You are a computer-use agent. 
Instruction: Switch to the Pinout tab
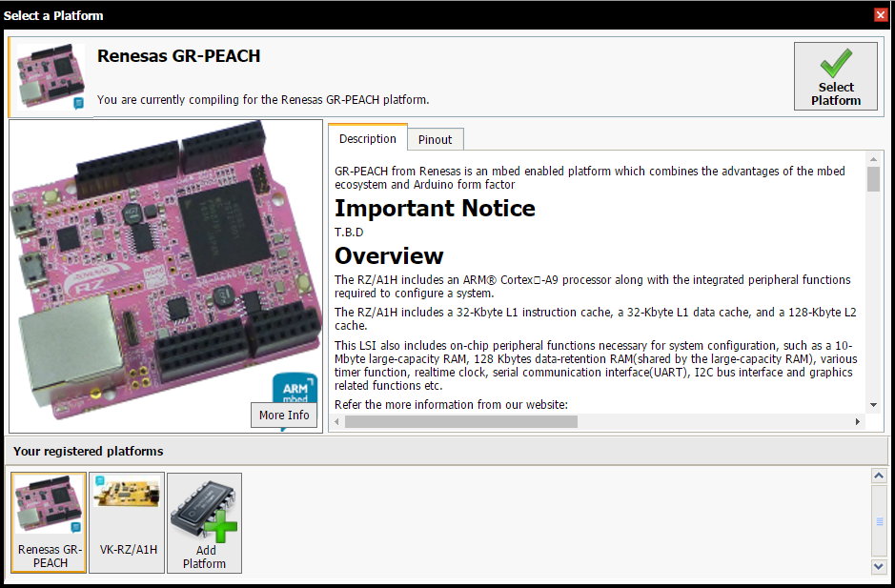(435, 139)
